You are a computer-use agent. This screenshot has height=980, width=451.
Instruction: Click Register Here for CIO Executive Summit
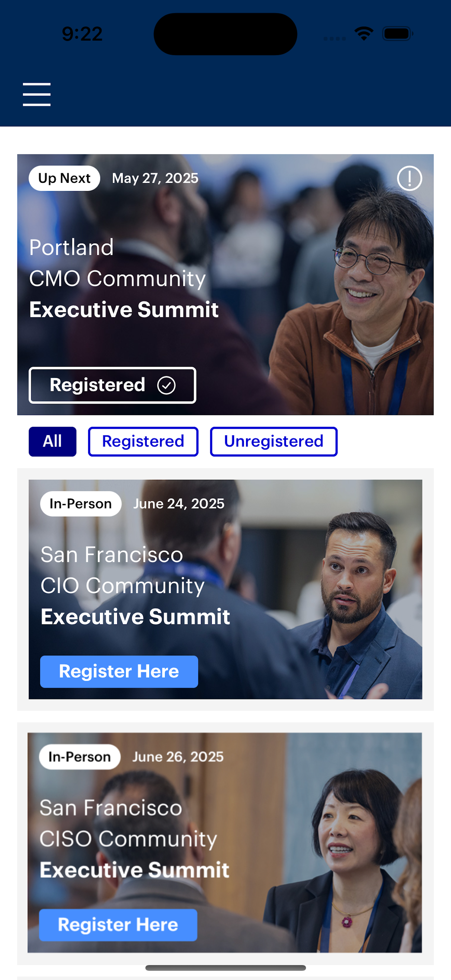coord(118,671)
